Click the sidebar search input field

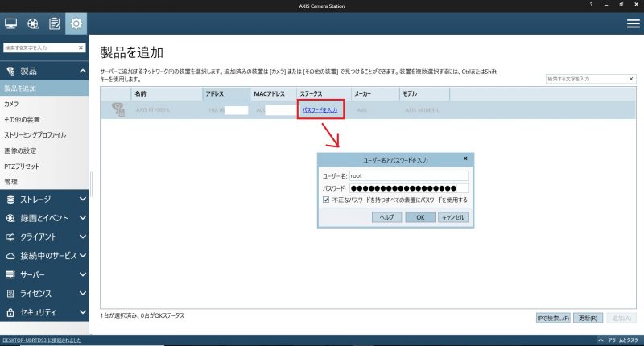(x=40, y=47)
